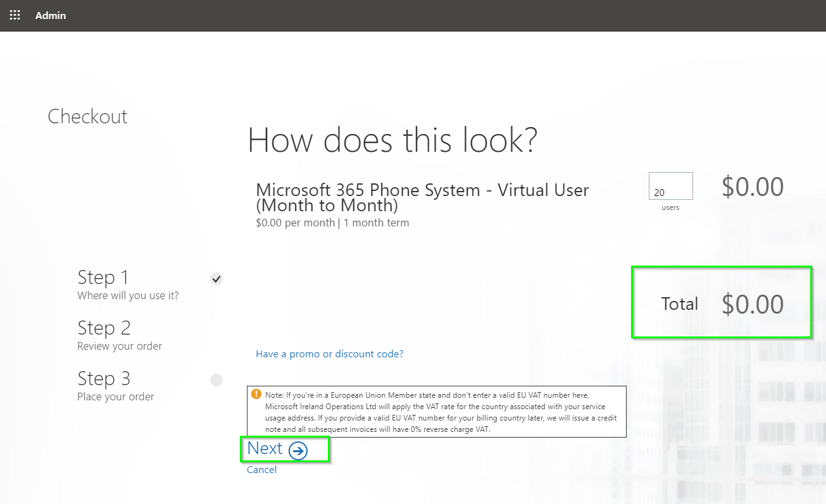
Task: Click the users quantity field showing 20
Action: pyautogui.click(x=670, y=185)
